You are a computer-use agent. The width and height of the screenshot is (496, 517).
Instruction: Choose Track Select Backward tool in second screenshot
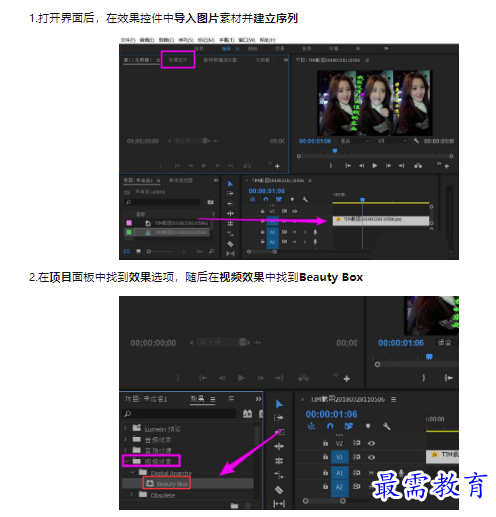(279, 432)
